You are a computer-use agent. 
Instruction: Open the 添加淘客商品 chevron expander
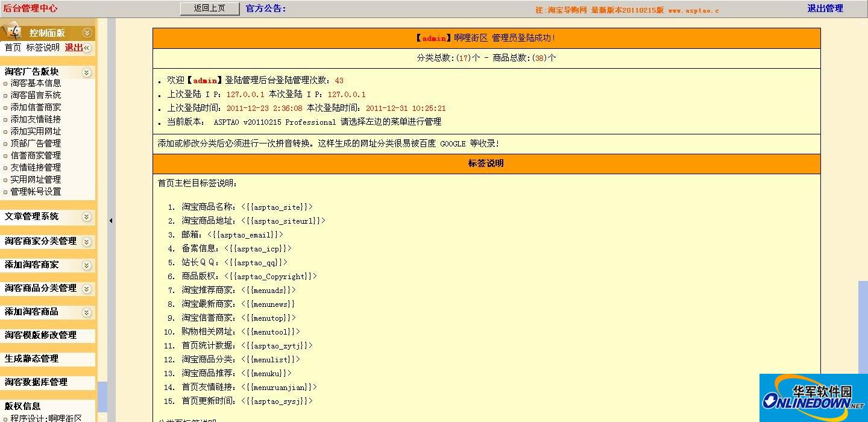87,312
